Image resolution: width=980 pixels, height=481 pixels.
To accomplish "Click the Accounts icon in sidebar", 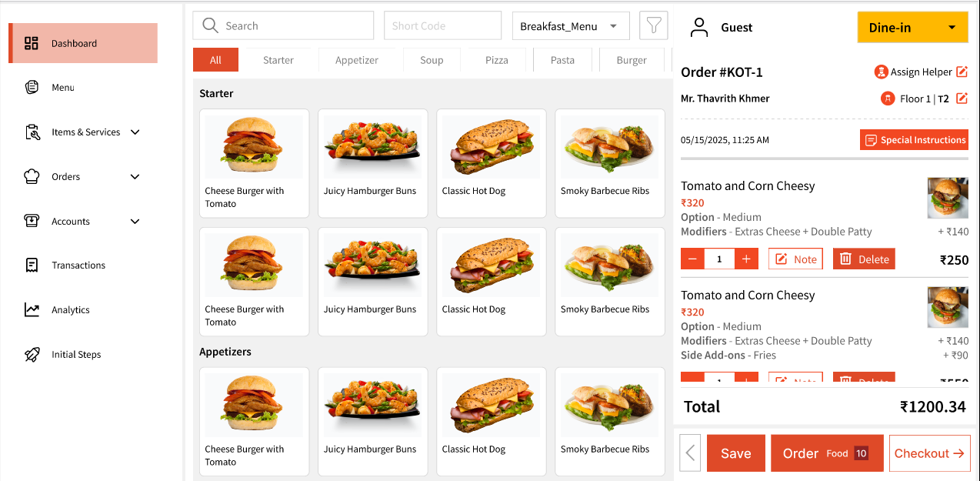I will pos(32,221).
